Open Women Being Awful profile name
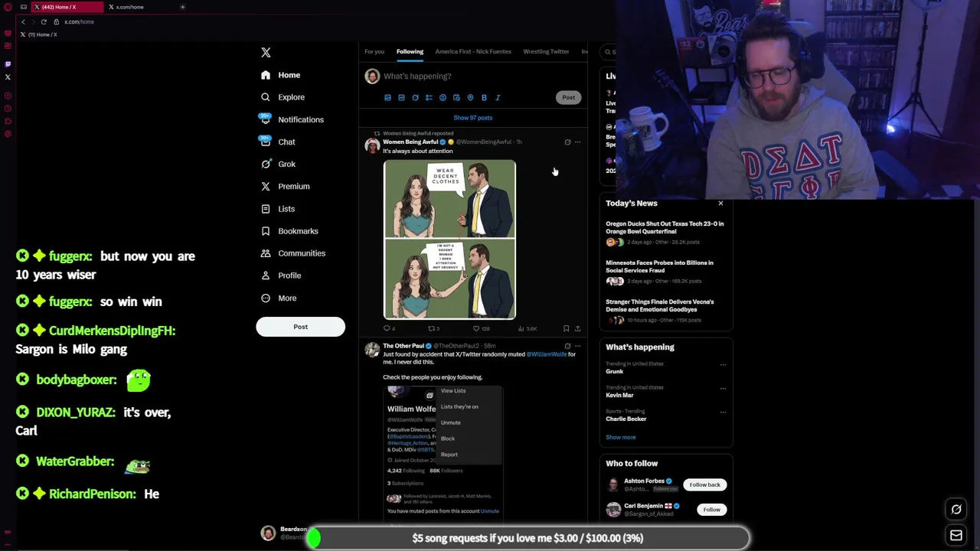The height and width of the screenshot is (551, 980). click(x=410, y=142)
